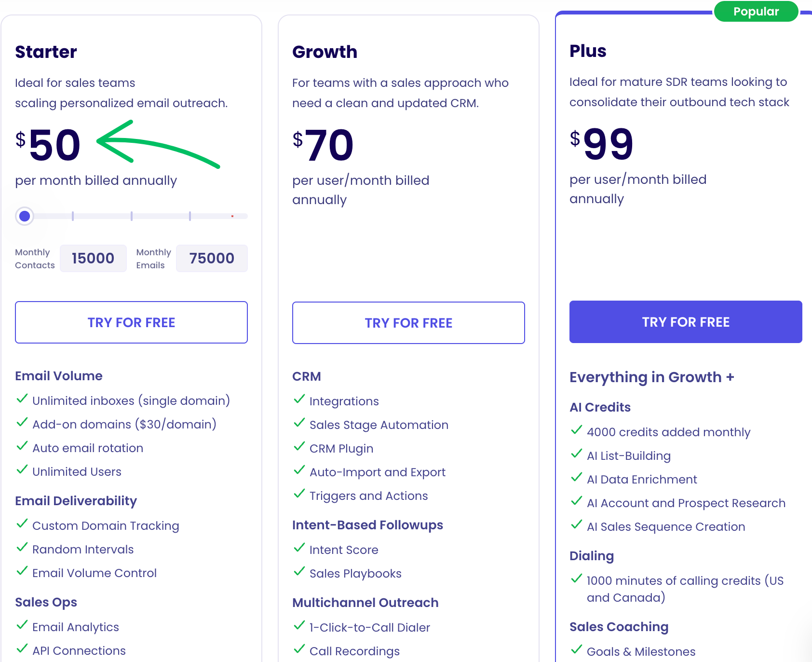Click the Monthly Emails 75000 field
The image size is (812, 662).
point(212,259)
